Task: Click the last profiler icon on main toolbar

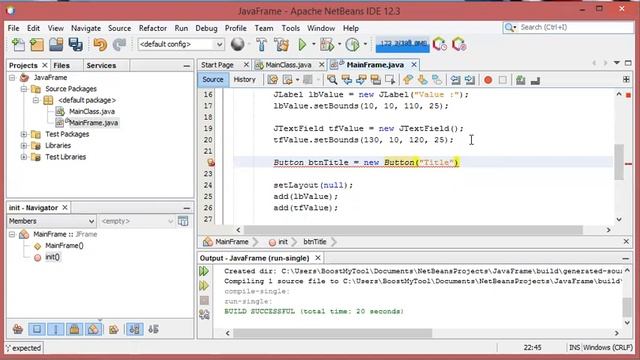Action: tap(459, 44)
